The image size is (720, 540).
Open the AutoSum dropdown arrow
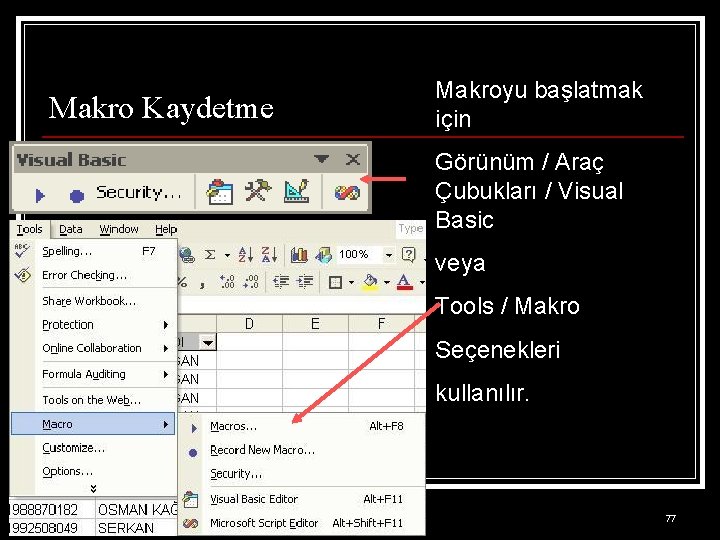[x=227, y=255]
